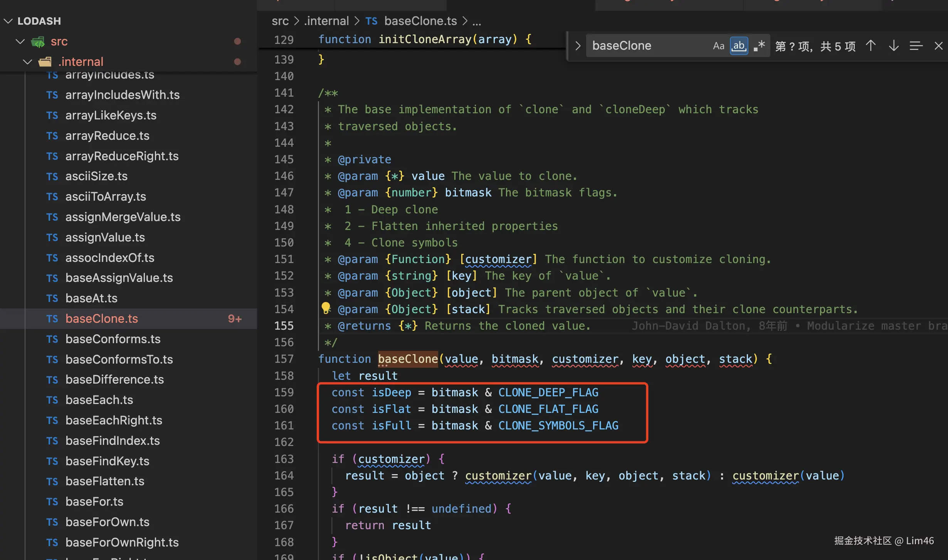The image size is (948, 560).
Task: Click the baseClone search input field
Action: (647, 46)
